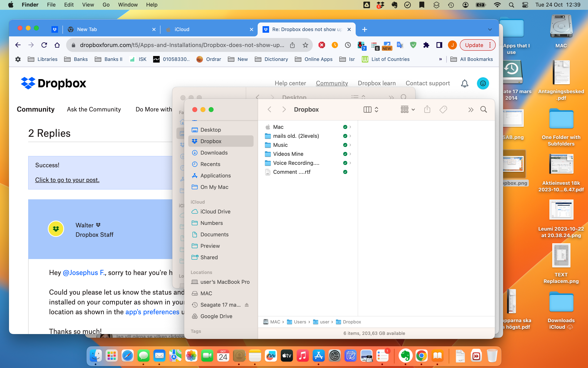Click the notifications bell icon
588x368 pixels.
[464, 83]
